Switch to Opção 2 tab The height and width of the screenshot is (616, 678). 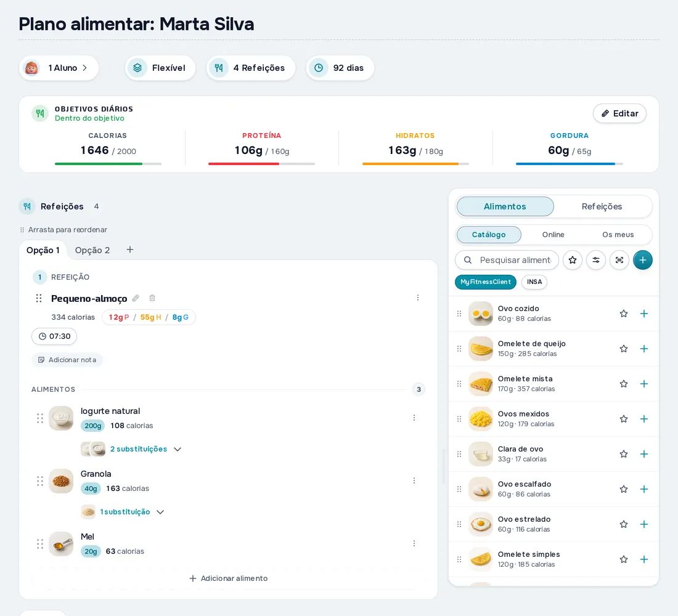92,250
